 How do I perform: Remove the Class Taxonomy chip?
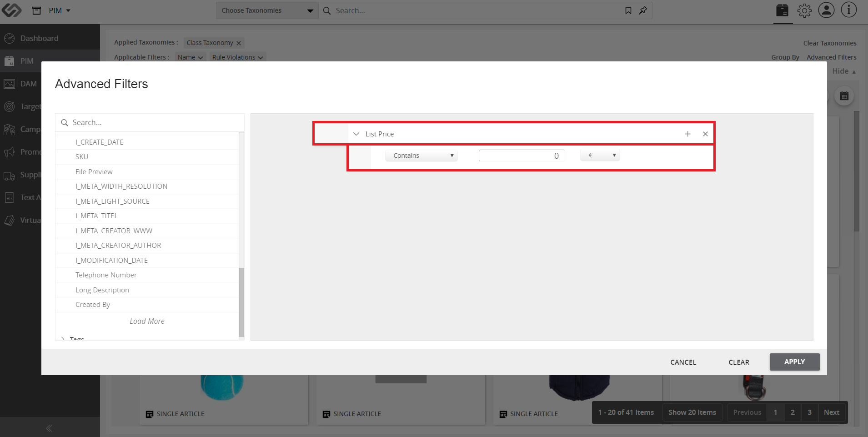pyautogui.click(x=239, y=43)
